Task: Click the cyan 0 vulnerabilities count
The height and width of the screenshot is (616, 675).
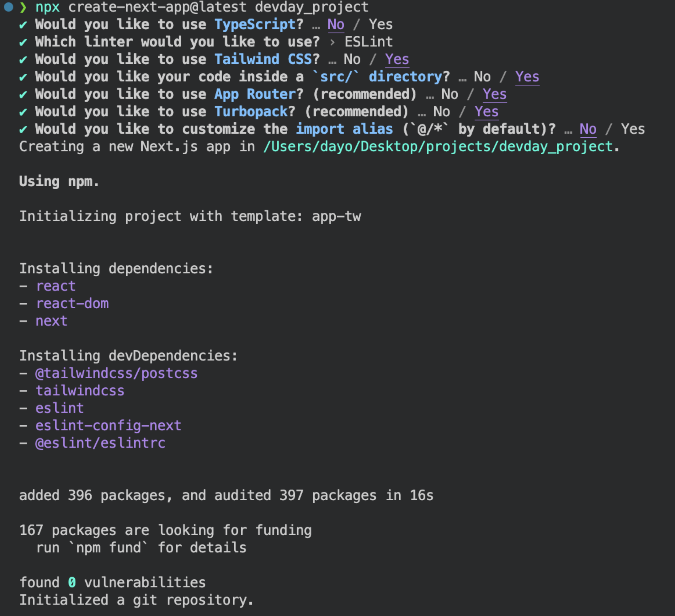Action: (x=72, y=582)
